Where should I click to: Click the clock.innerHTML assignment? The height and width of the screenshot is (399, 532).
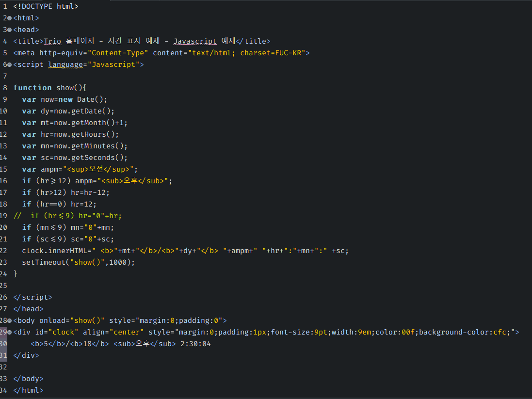click(185, 251)
